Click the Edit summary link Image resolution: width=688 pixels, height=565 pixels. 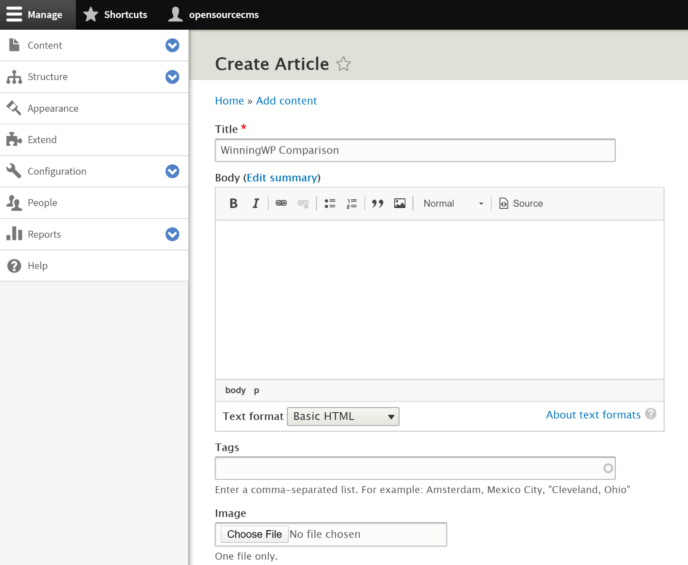coord(282,178)
